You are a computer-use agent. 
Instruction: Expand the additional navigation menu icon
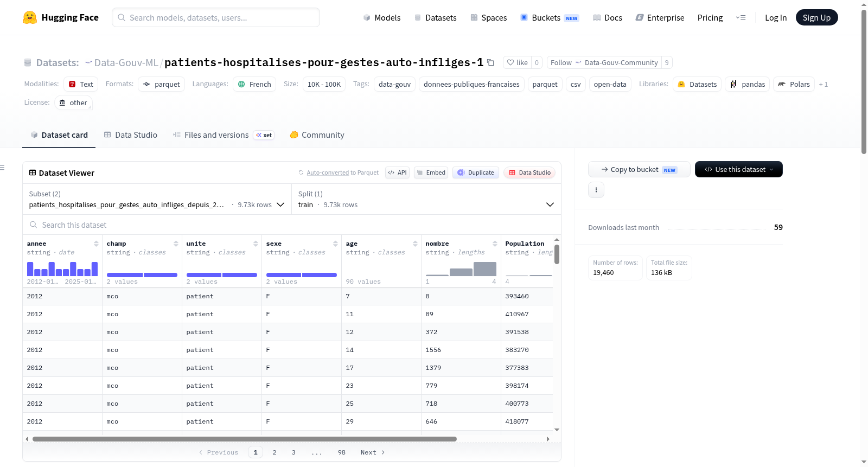tap(741, 17)
